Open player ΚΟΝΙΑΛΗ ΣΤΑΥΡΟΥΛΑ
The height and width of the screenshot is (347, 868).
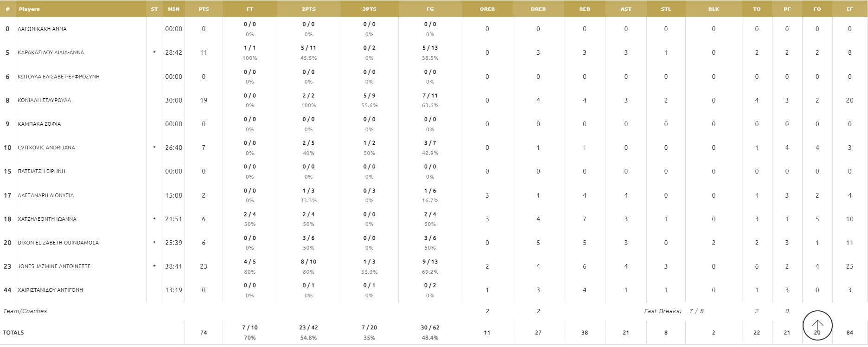[x=45, y=100]
